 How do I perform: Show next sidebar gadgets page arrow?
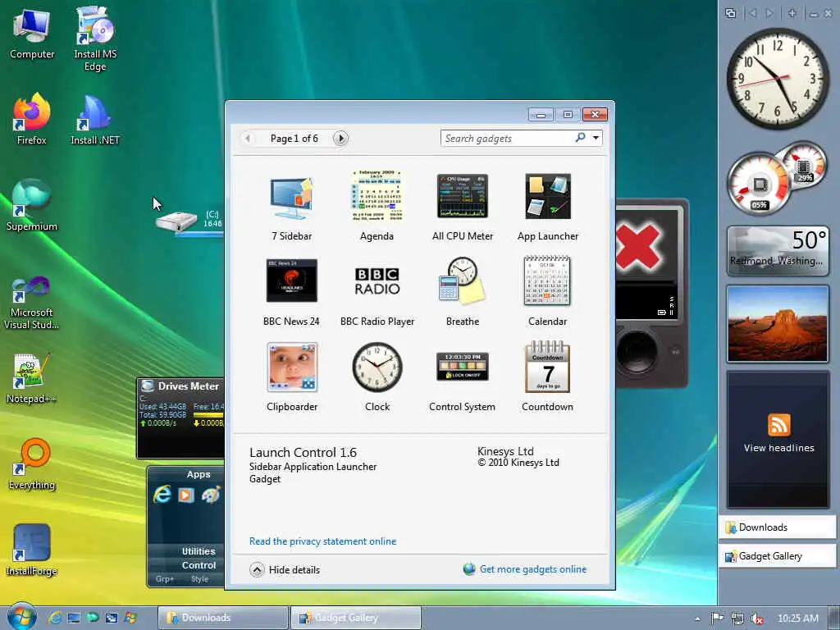click(769, 13)
